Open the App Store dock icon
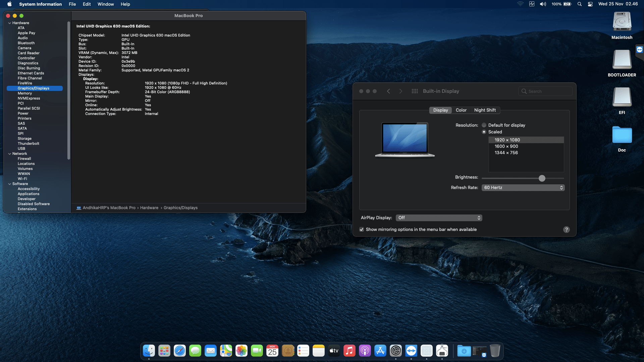644x362 pixels. [x=380, y=351]
